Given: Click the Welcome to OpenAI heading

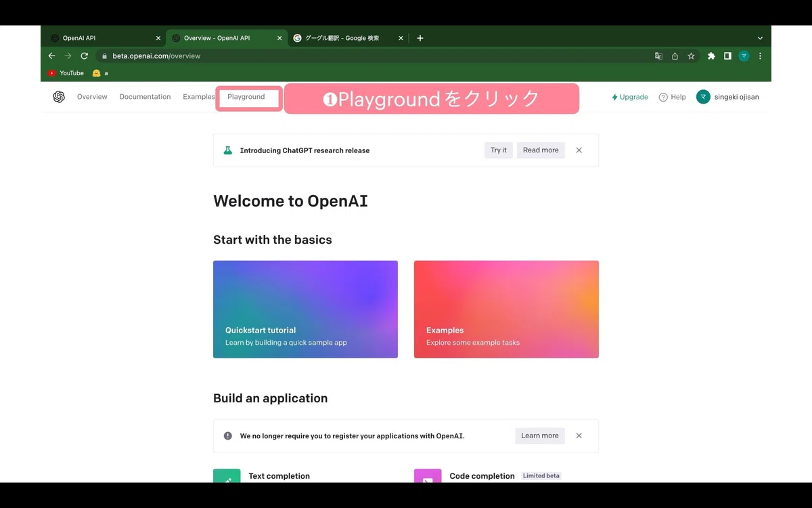Looking at the screenshot, I should 291,200.
